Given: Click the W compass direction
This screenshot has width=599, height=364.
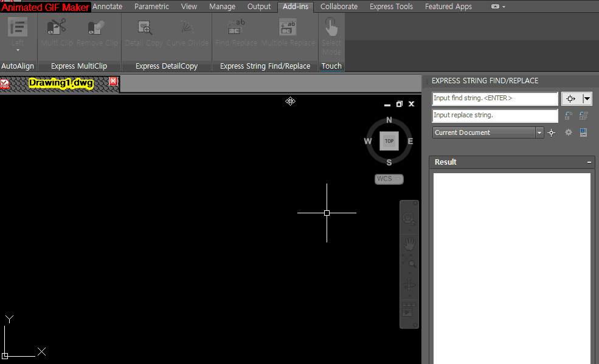Looking at the screenshot, I should [x=367, y=141].
